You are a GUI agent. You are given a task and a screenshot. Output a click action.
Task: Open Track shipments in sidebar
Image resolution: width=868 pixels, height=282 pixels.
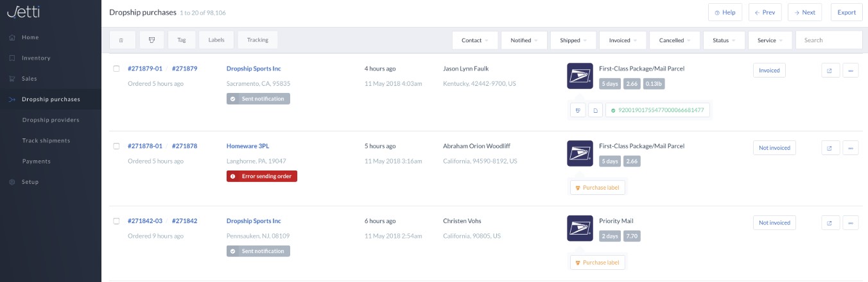point(46,140)
